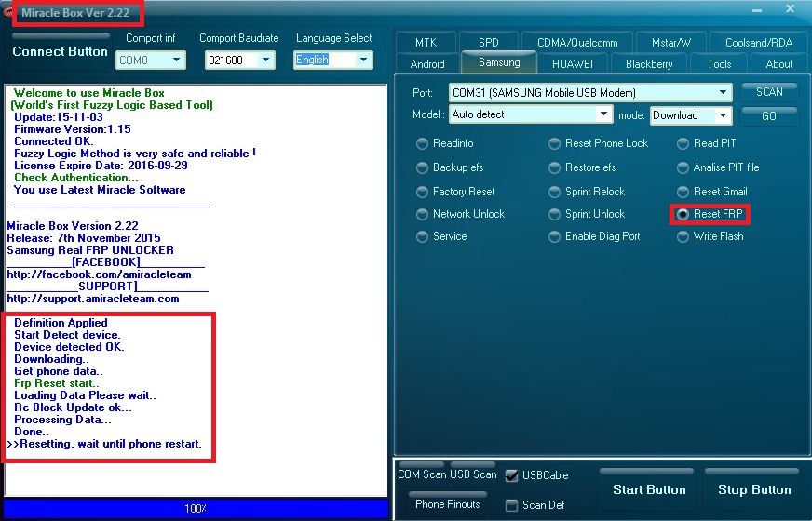Screen dimensions: 812x521
Task: Choose the Service radio button
Action: 423,236
